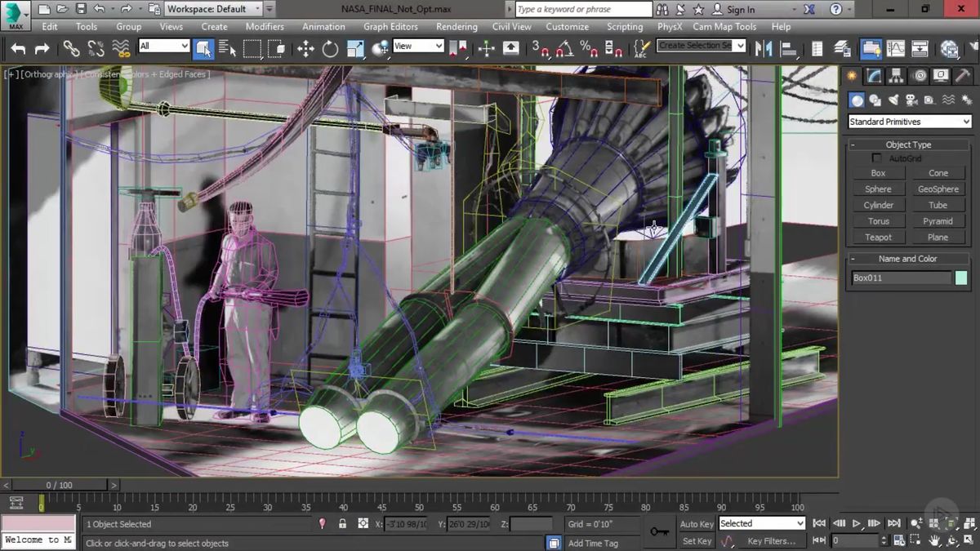Viewport: 980px width, 551px height.
Task: Toggle Auto Key animation mode
Action: point(696,523)
